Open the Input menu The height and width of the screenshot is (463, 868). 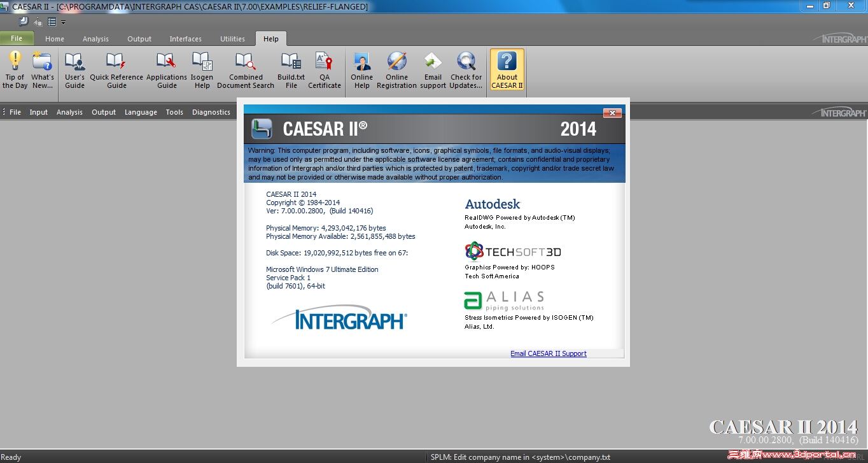[x=39, y=112]
